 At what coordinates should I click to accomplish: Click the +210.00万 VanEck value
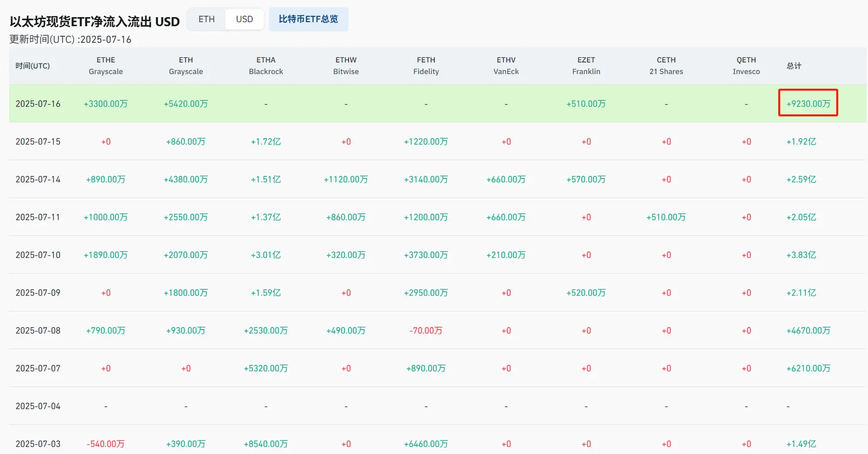tap(506, 255)
